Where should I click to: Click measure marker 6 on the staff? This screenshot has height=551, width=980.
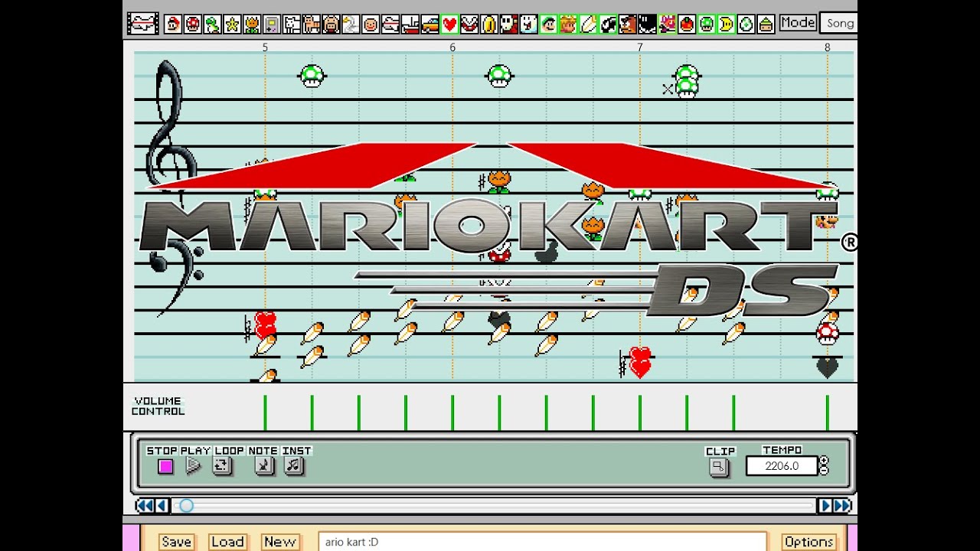(x=452, y=47)
